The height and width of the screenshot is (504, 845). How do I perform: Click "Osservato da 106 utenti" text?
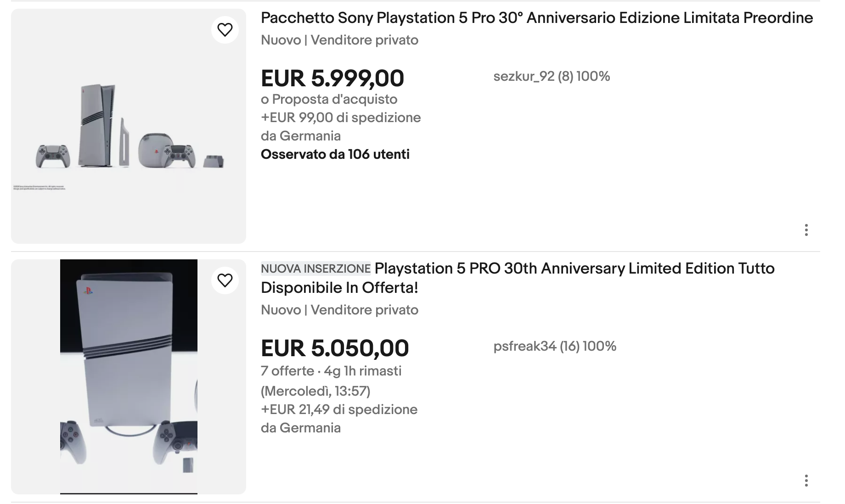pos(335,154)
